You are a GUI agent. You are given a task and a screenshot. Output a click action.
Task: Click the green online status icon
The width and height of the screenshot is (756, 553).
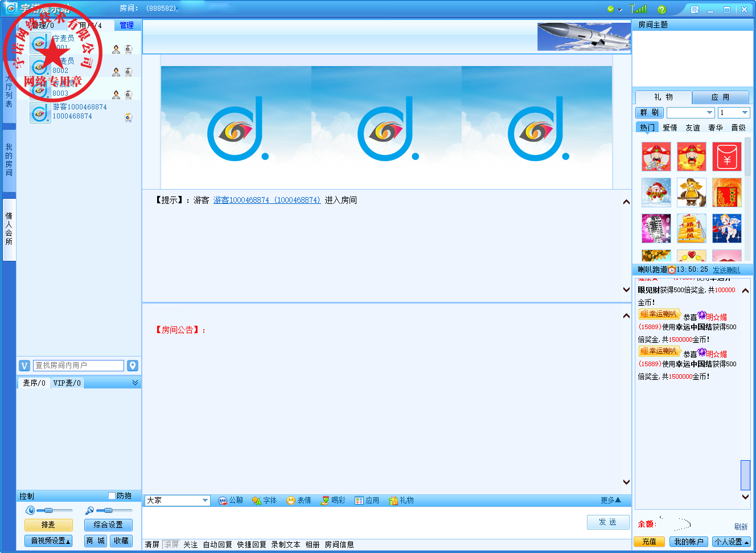[611, 9]
